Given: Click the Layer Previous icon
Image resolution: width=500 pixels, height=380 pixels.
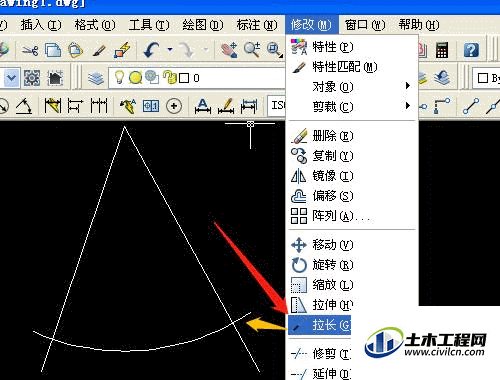Looking at the screenshot, I should tap(442, 78).
